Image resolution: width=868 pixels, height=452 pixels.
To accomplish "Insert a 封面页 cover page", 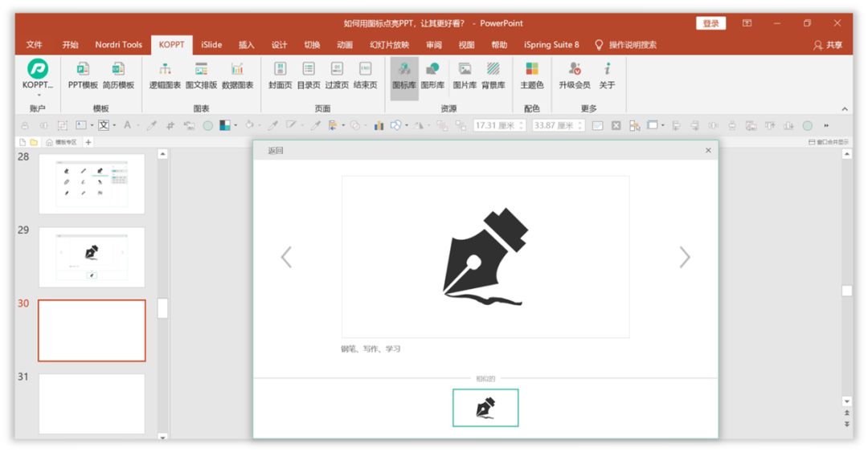I will click(x=280, y=75).
